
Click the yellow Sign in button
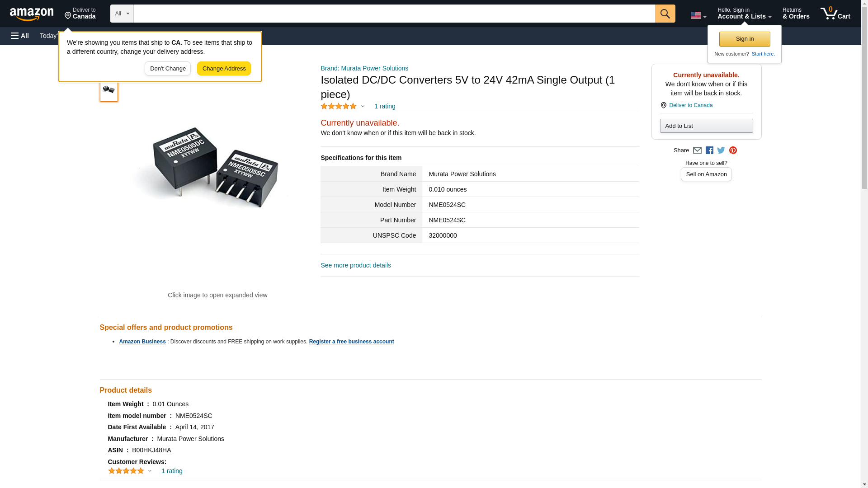click(745, 39)
